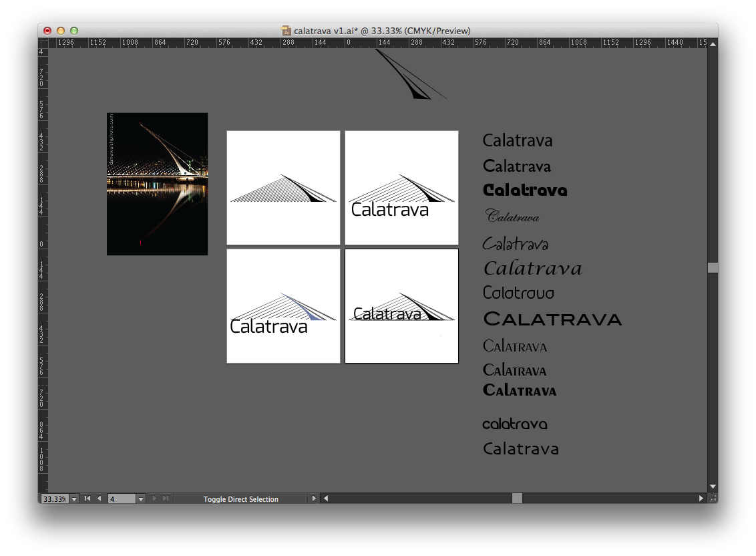Select the large serif italic Calatrava sample
756x556 pixels.
tap(533, 268)
